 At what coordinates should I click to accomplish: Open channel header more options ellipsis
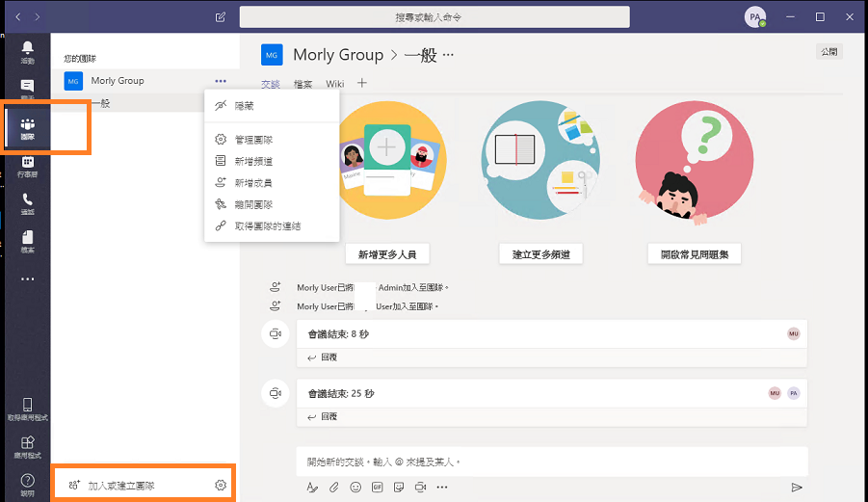coord(448,54)
